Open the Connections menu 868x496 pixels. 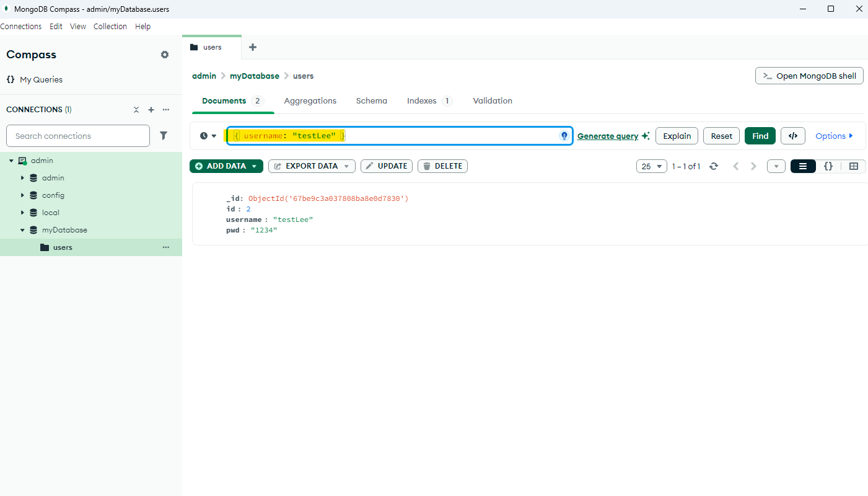click(21, 27)
